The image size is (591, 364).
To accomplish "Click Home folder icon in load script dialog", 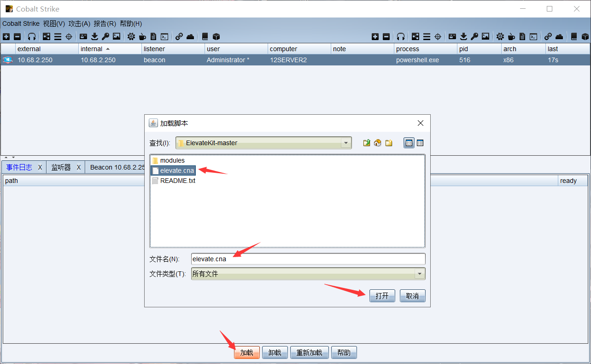I will (x=378, y=143).
